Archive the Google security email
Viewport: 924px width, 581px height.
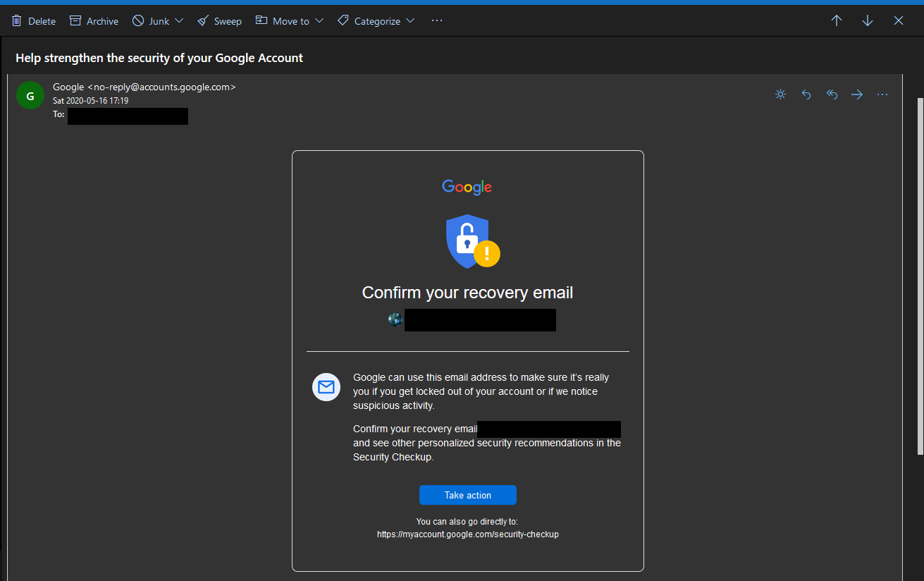tap(94, 21)
